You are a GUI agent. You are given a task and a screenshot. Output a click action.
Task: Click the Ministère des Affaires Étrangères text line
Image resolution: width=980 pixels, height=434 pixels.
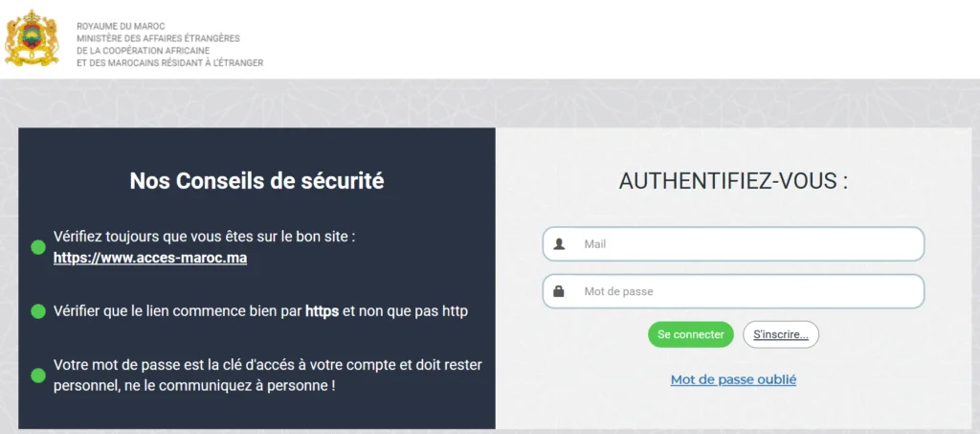click(158, 38)
